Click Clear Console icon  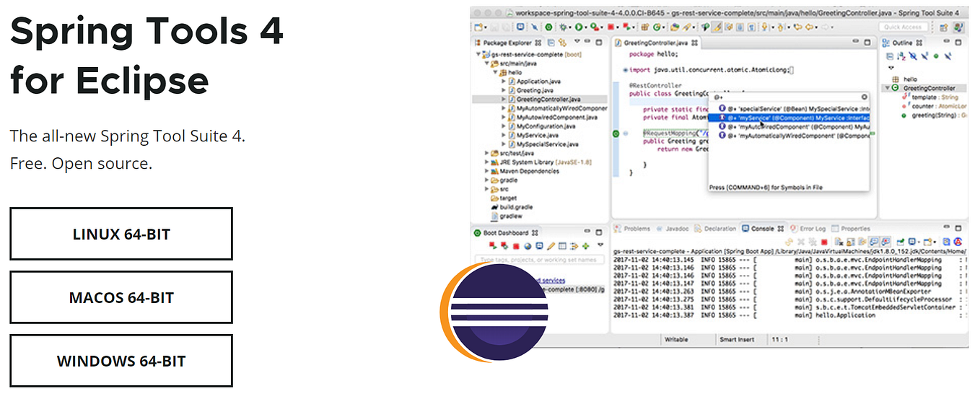(x=839, y=242)
